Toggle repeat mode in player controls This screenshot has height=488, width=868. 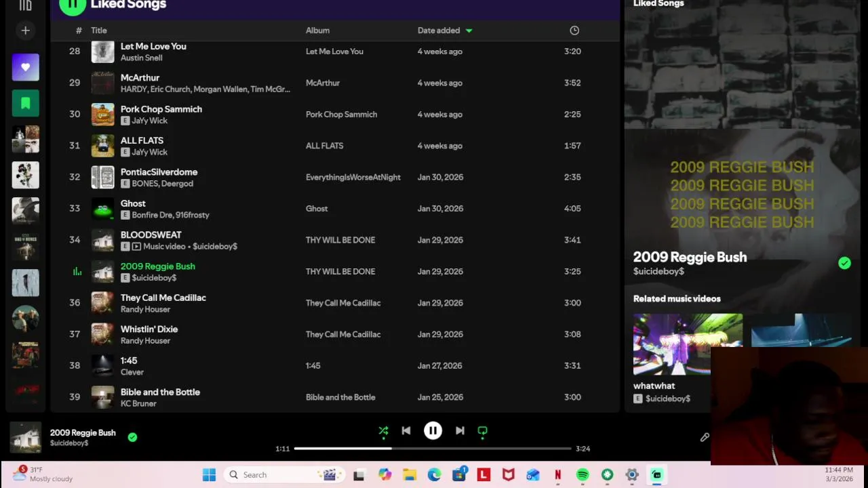(x=482, y=430)
